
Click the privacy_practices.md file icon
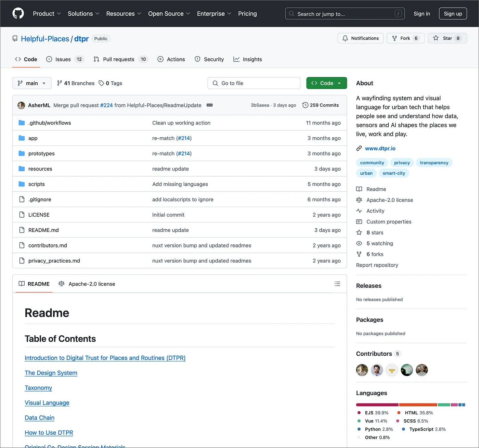click(22, 261)
